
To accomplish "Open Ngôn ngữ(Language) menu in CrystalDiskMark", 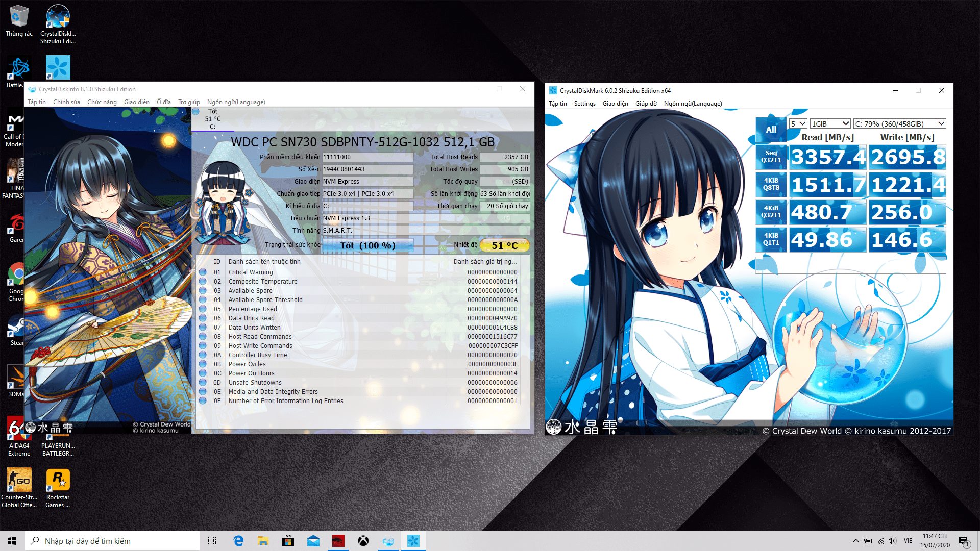I will [693, 104].
